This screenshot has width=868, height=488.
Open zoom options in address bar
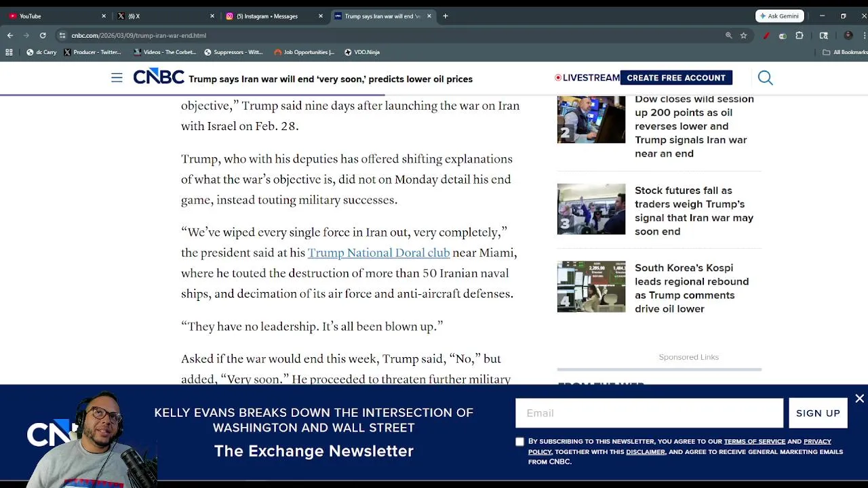729,35
